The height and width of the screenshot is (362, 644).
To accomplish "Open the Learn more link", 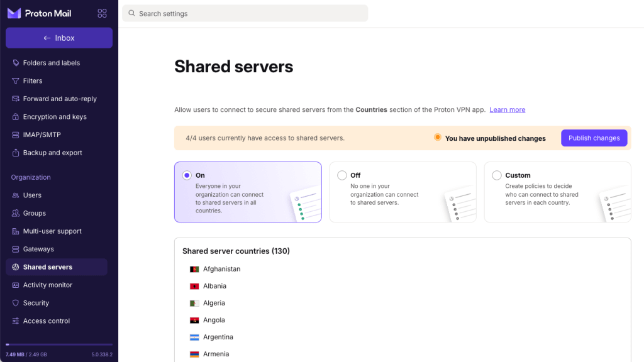I will pyautogui.click(x=507, y=109).
